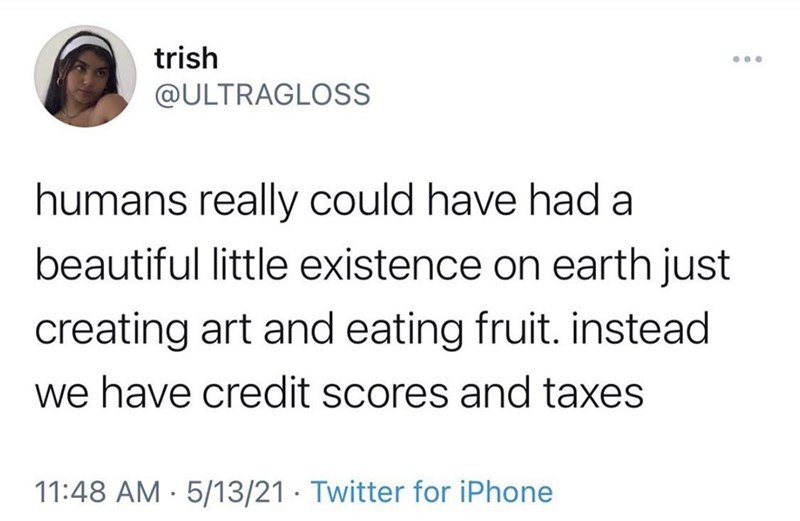Open the tweet's three-dot more options menu
The height and width of the screenshot is (521, 800).
pyautogui.click(x=747, y=59)
